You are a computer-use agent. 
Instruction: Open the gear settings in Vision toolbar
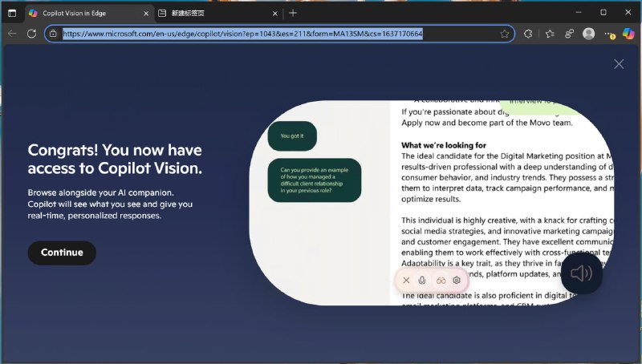(x=457, y=280)
